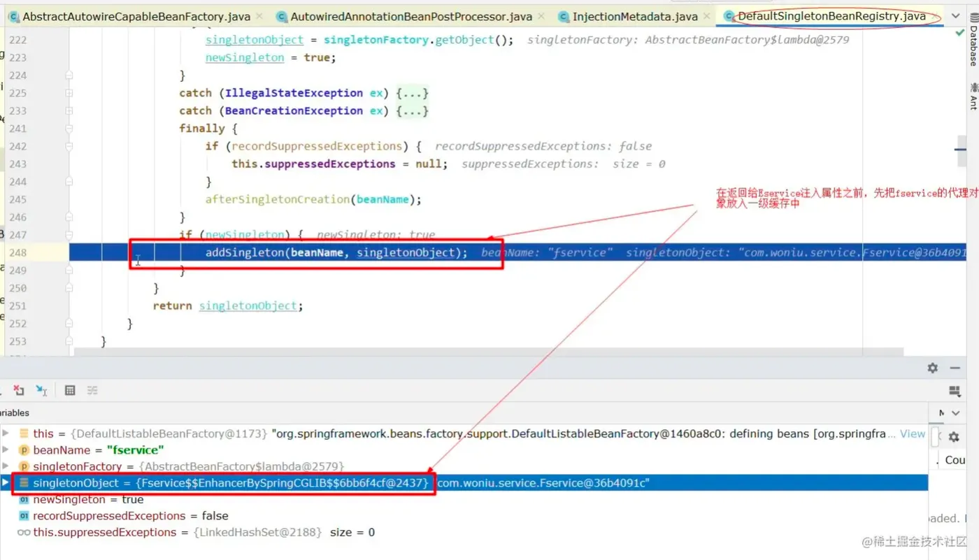Screen dimensions: 979x560
Task: Expand the folded IllegalStateException catch block
Action: click(x=69, y=93)
